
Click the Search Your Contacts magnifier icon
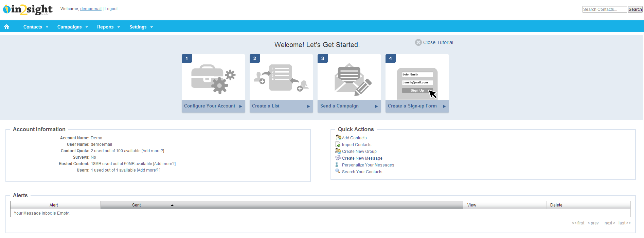[x=338, y=171]
